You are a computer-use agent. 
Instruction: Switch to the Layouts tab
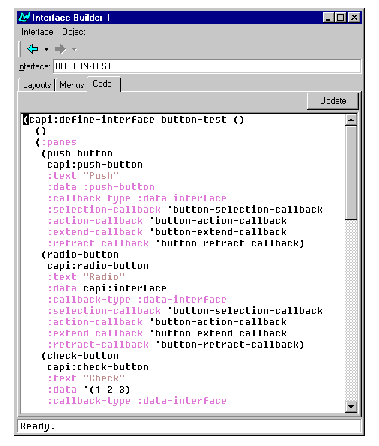click(x=37, y=85)
